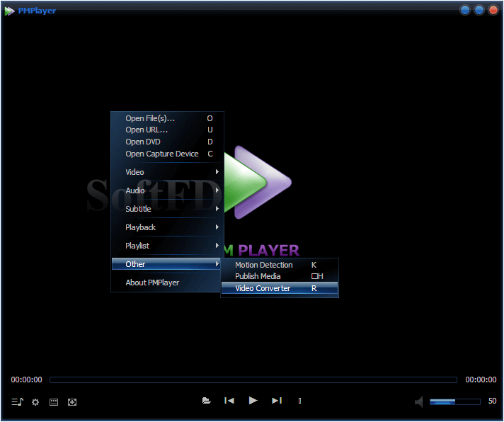Expand the Video submenu
Image resolution: width=504 pixels, height=422 pixels.
click(167, 172)
